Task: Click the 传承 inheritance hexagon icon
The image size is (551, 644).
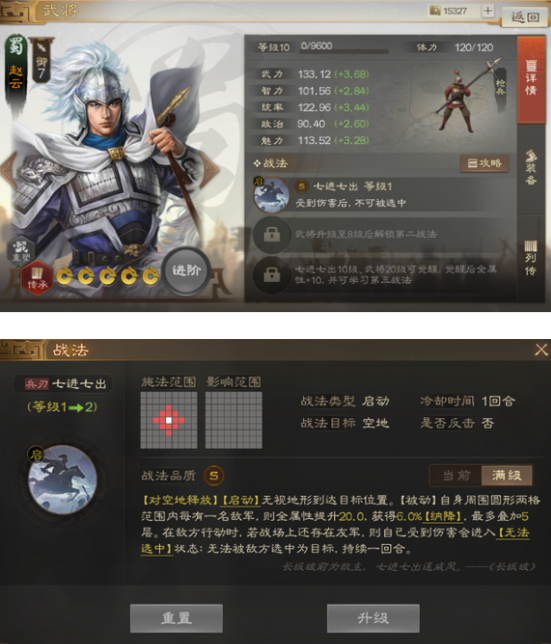Action: (37, 277)
